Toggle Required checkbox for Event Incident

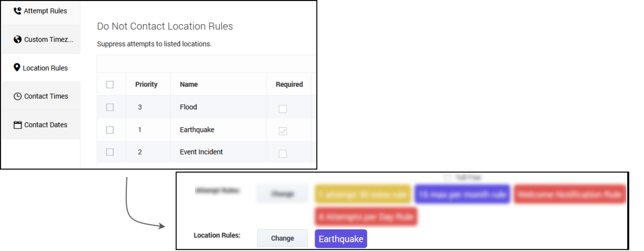tap(283, 154)
